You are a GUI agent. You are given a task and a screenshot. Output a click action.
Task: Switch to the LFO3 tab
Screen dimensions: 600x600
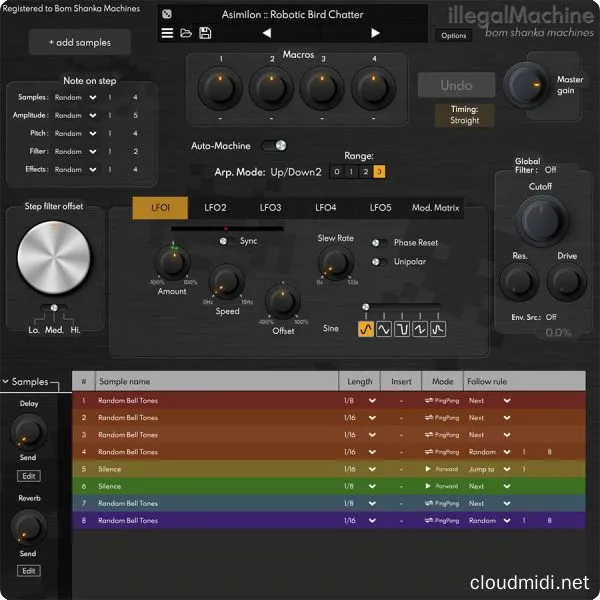[x=271, y=208]
